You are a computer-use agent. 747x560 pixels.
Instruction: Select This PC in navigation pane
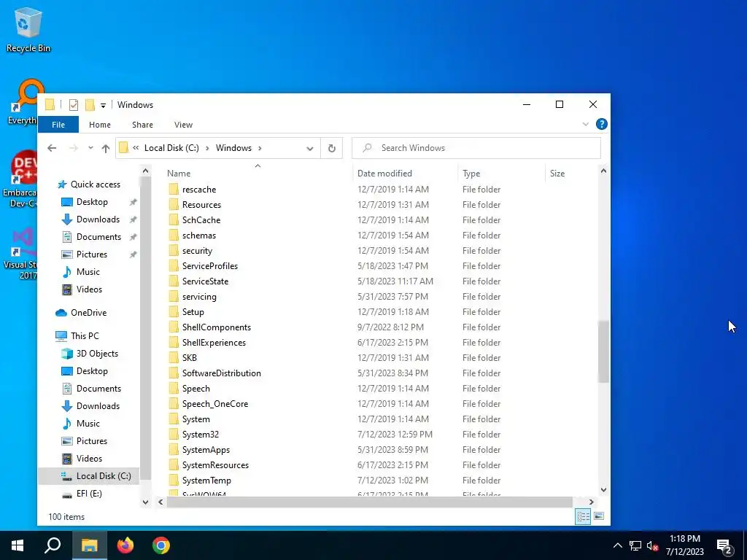click(x=85, y=336)
